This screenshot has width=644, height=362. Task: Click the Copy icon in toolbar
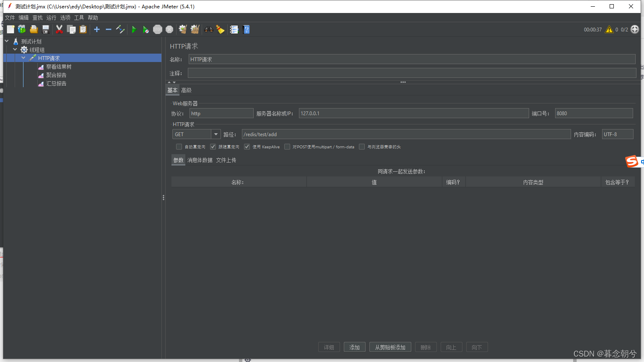coord(71,29)
